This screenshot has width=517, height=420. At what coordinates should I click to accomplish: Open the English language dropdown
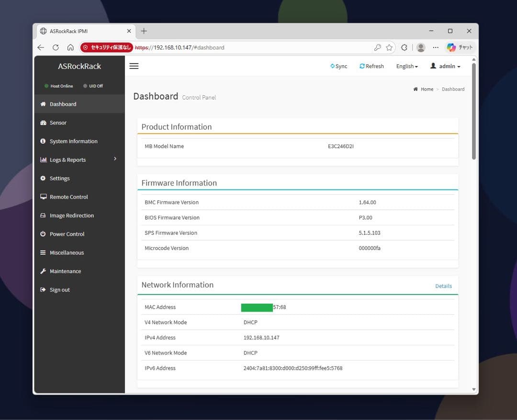click(407, 66)
